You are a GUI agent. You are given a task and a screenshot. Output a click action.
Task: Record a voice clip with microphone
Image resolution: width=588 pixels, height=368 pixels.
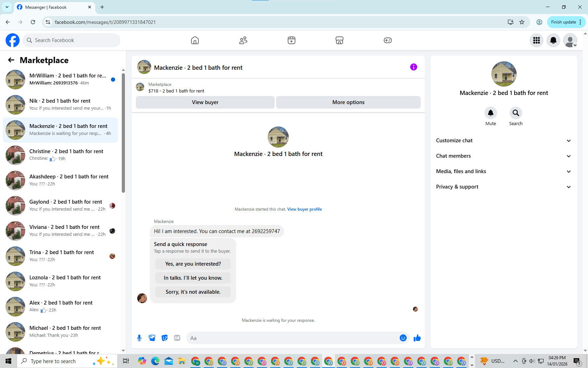click(x=139, y=338)
